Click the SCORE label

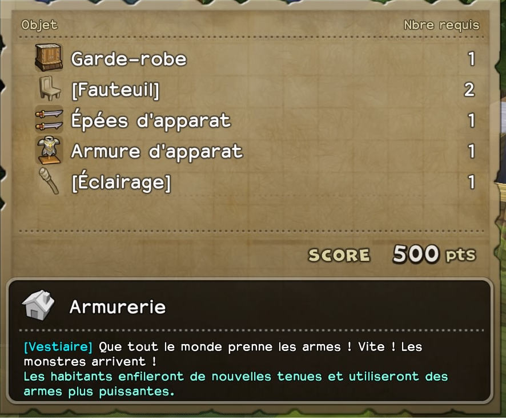point(339,255)
